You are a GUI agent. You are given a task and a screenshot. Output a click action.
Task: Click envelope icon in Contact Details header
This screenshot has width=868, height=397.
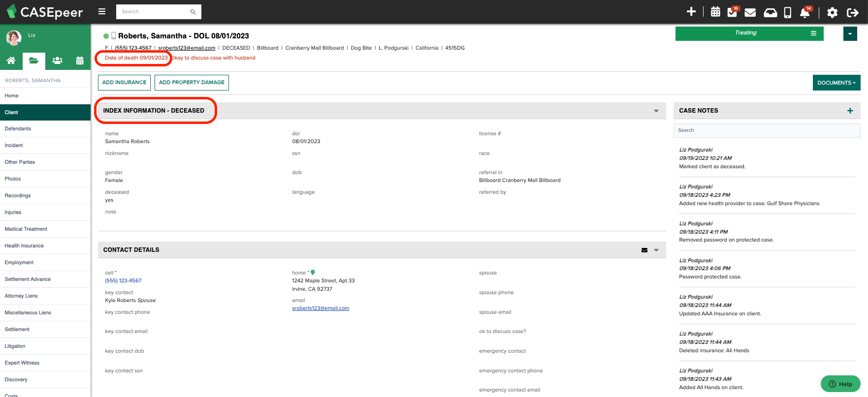click(644, 250)
